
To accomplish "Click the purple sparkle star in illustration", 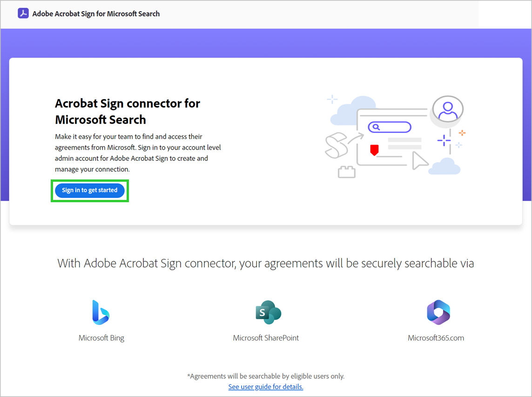I will tap(444, 140).
